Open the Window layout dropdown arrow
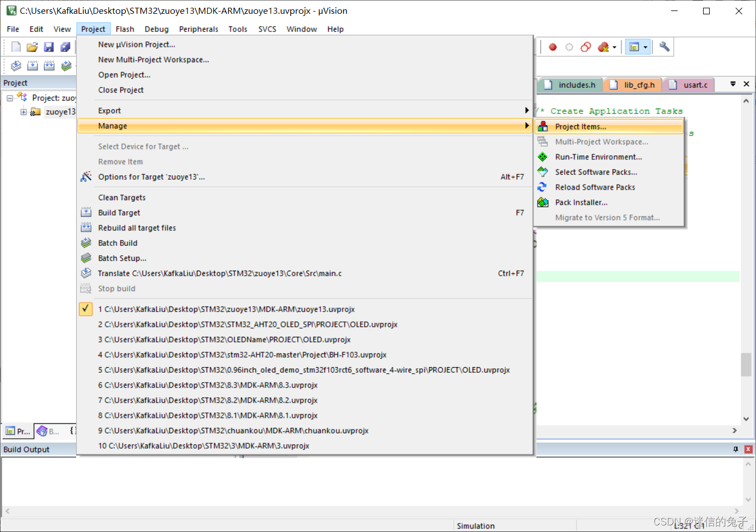Screen dimensions: 756x532 click(x=646, y=47)
